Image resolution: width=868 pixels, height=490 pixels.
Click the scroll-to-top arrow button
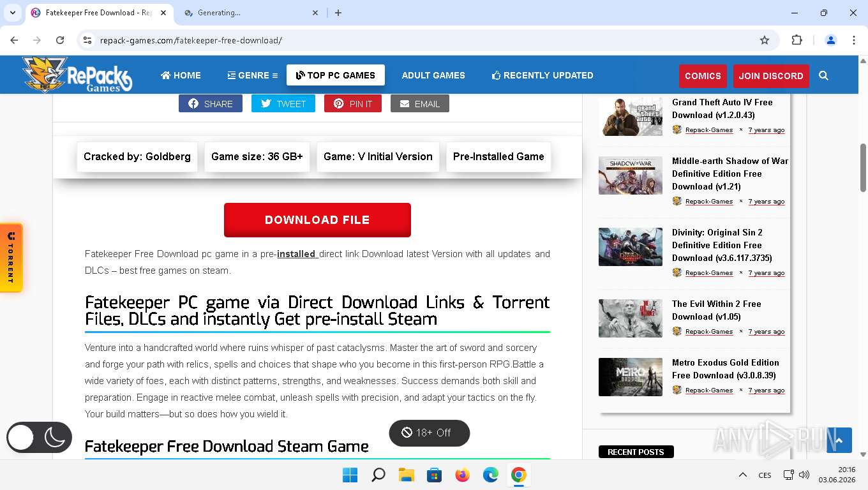(x=839, y=440)
